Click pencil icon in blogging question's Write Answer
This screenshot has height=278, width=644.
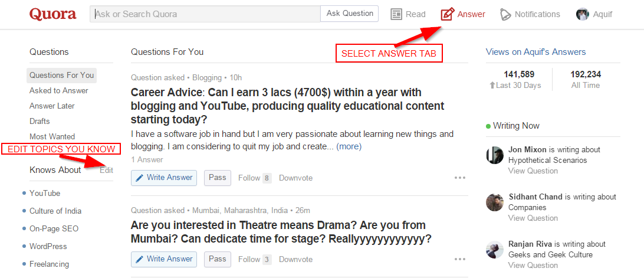pos(140,178)
